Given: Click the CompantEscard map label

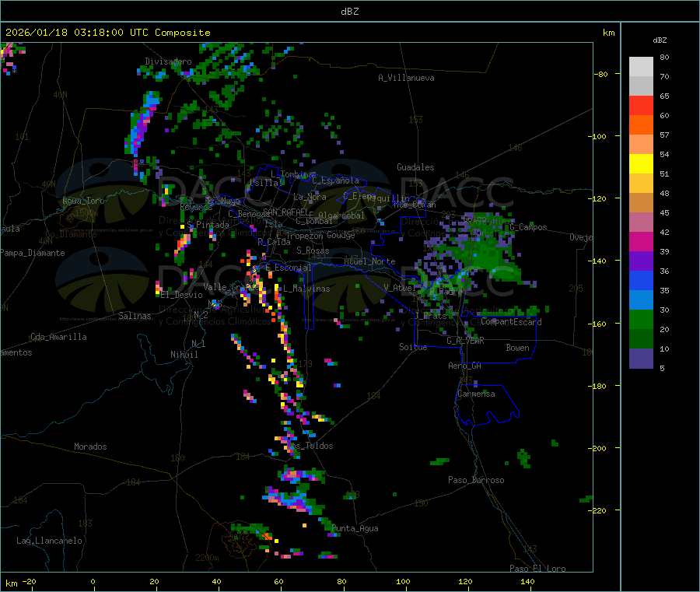Looking at the screenshot, I should click(511, 322).
